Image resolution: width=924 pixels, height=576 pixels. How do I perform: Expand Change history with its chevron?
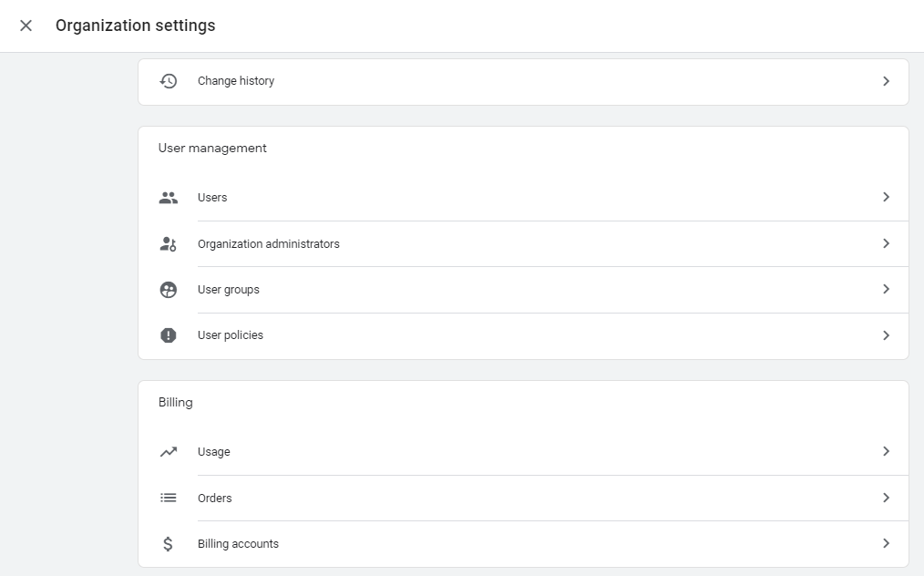click(886, 81)
